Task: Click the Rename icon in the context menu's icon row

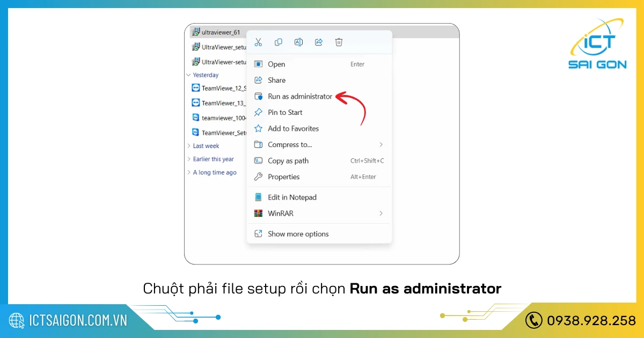Action: pos(298,42)
